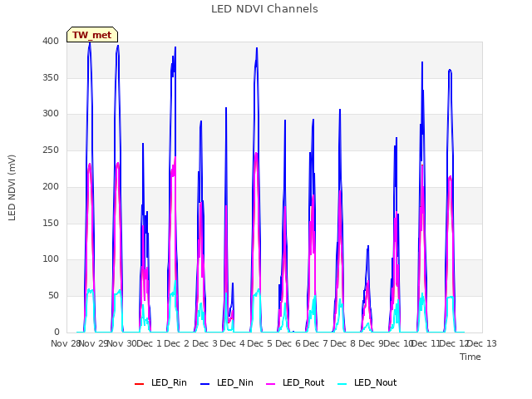This screenshot has height=399, width=532.
Task: Toggle the LED_Rout legend entry
Action: pos(295,382)
